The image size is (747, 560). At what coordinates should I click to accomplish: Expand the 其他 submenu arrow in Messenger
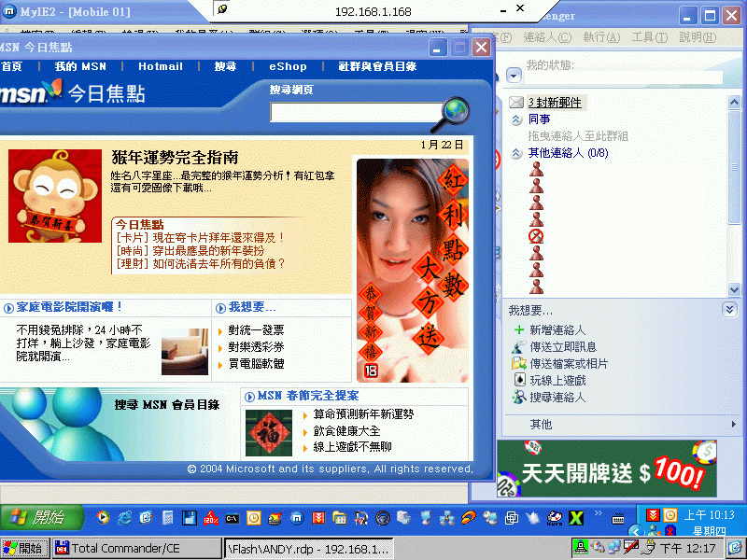(733, 424)
